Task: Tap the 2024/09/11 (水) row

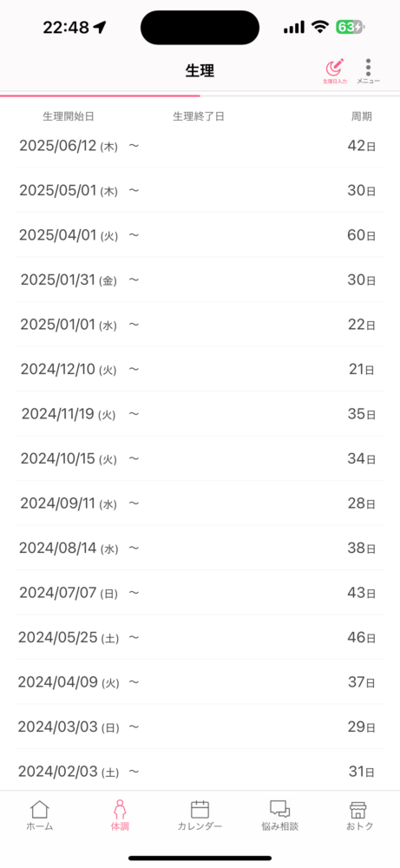Action: pos(200,503)
